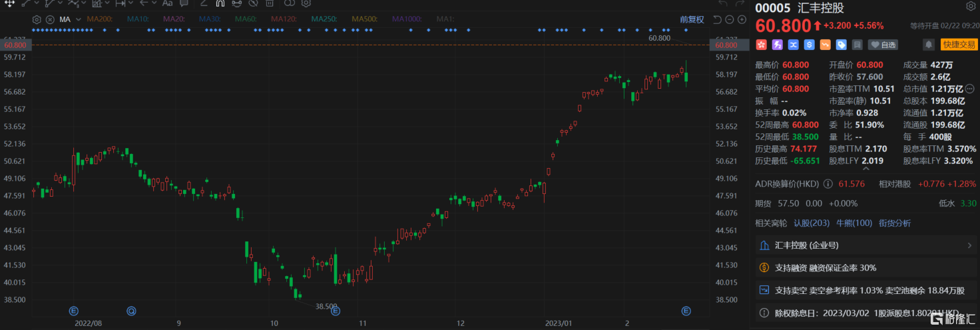Toggle MA250 line visibility label
Image resolution: width=980 pixels, height=330 pixels.
click(324, 19)
